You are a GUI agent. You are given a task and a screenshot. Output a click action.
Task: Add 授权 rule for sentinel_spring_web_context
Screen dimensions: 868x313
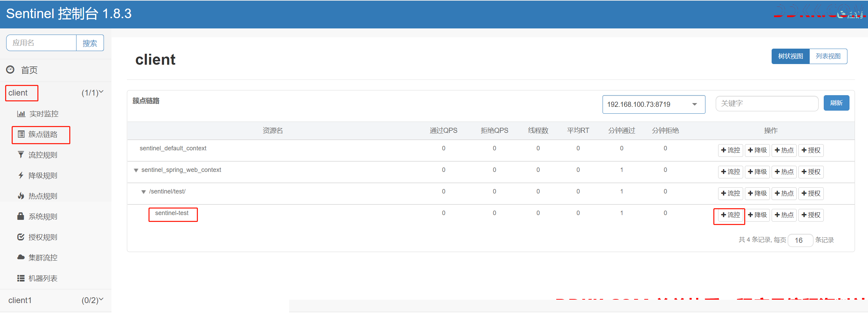(x=811, y=172)
